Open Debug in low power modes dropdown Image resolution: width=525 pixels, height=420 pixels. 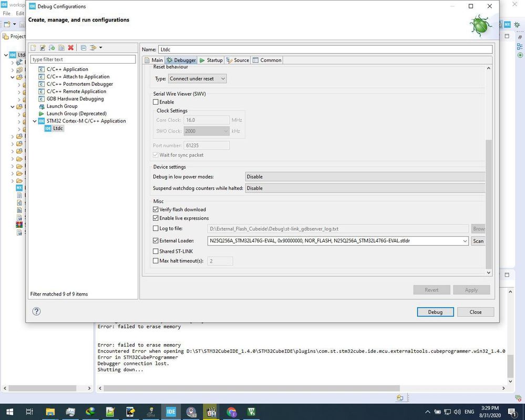tap(365, 177)
